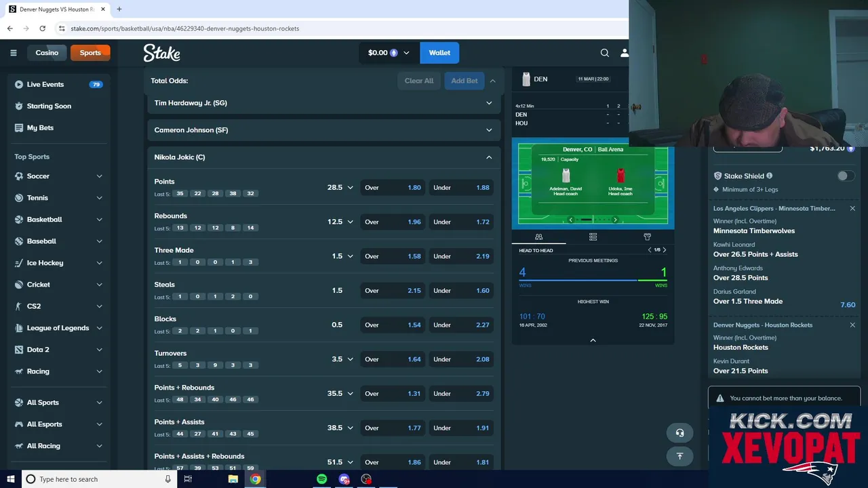
Task: Remove the Clippers - Timberwolves bet from slip
Action: (x=852, y=209)
